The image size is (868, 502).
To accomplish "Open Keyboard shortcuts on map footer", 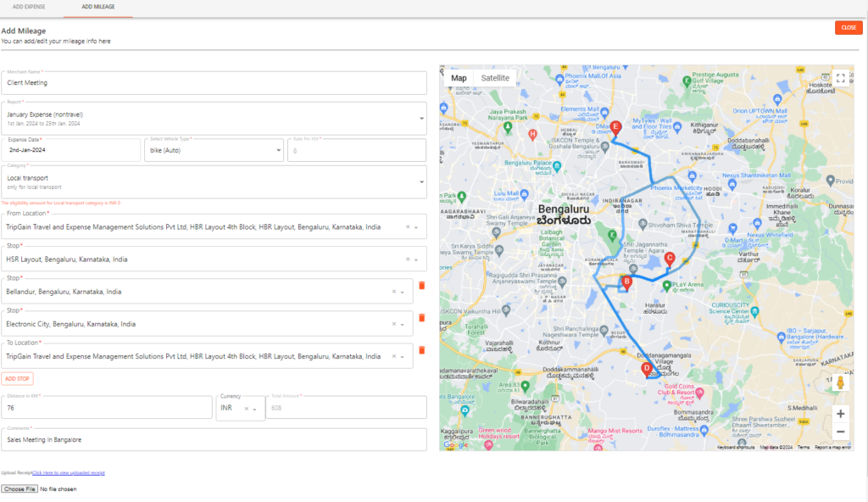I will [x=736, y=447].
